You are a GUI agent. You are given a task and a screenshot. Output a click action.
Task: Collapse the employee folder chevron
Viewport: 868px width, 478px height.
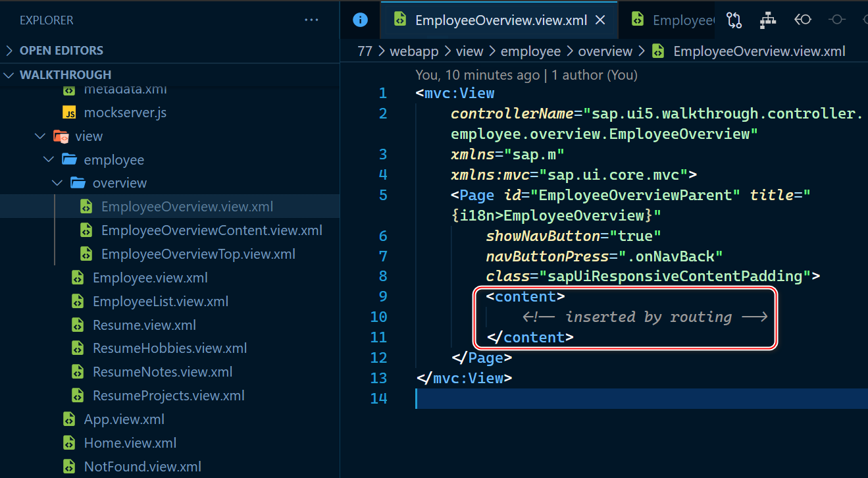(49, 160)
